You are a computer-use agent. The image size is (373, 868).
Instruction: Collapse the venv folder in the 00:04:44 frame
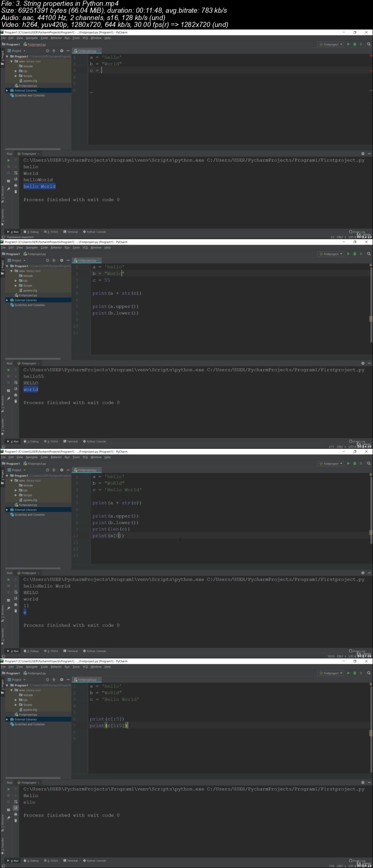[x=11, y=271]
